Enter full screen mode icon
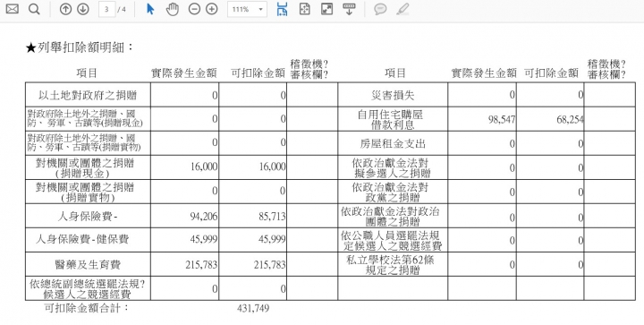 click(x=327, y=9)
